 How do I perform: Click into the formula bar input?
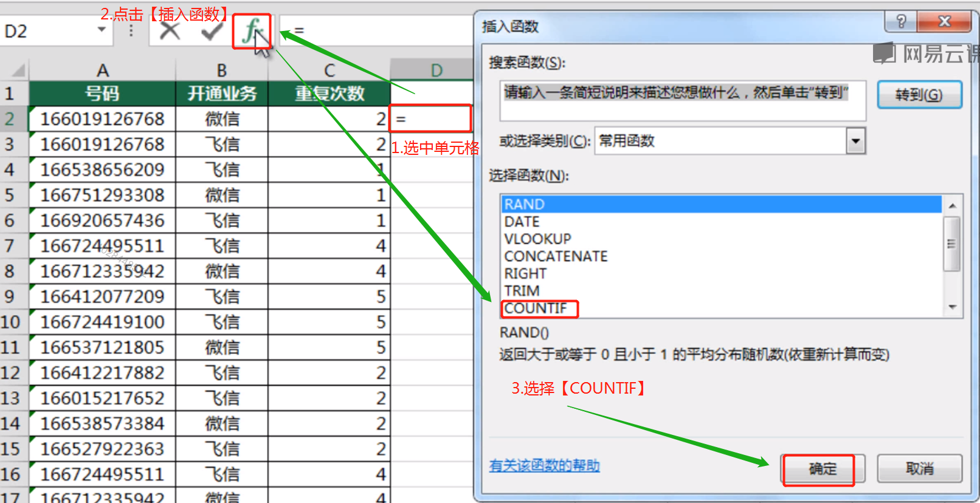377,30
